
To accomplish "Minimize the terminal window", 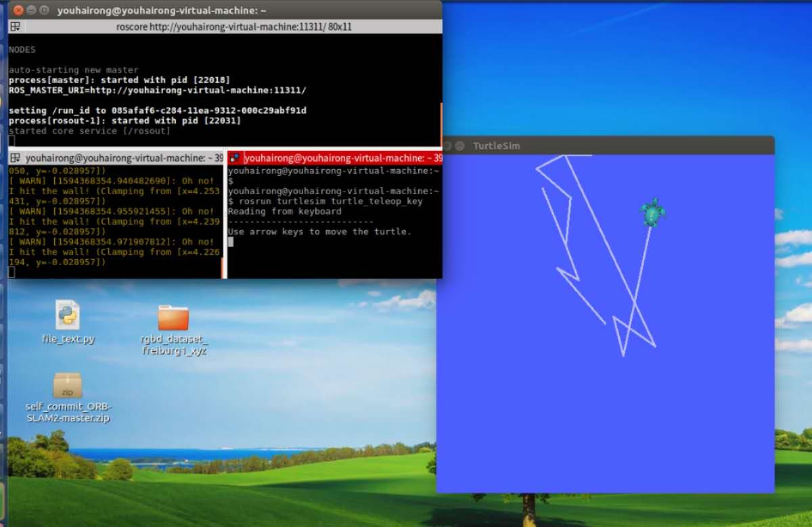I will [31, 10].
